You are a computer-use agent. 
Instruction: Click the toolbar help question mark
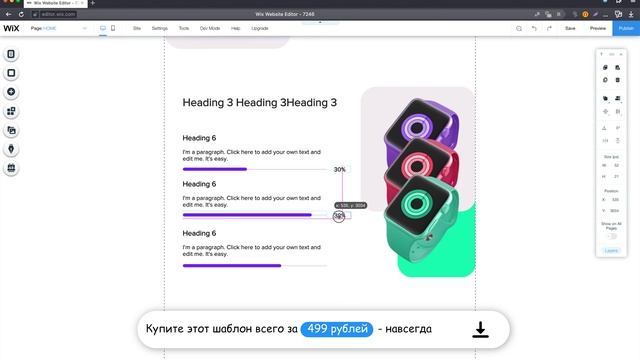coord(601,54)
